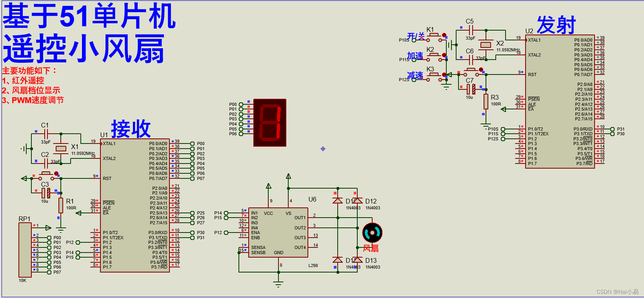Select crystal oscillator X2
This screenshot has height=298, width=644.
pos(486,45)
